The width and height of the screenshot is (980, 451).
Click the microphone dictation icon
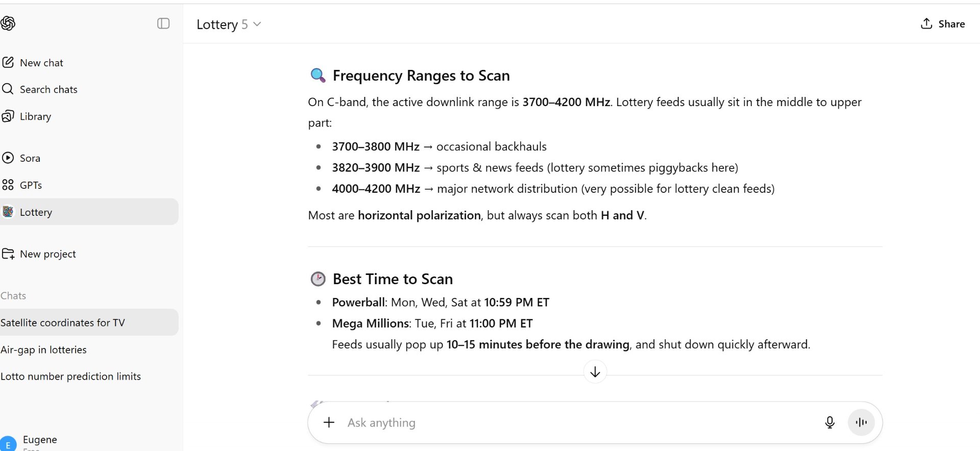pos(830,422)
